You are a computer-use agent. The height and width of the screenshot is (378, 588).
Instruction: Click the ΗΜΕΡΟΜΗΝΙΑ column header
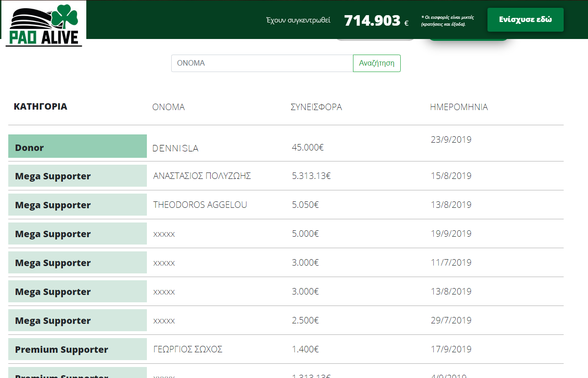pyautogui.click(x=459, y=107)
